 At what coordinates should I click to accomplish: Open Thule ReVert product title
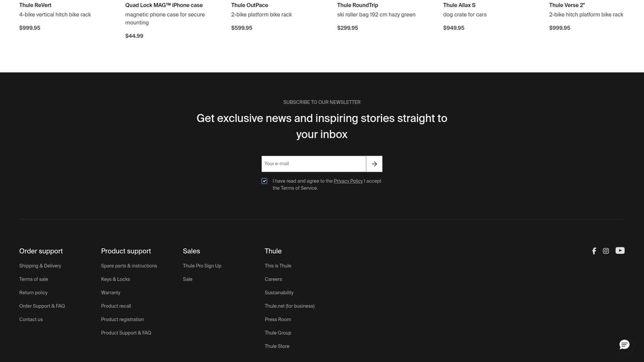pos(35,5)
